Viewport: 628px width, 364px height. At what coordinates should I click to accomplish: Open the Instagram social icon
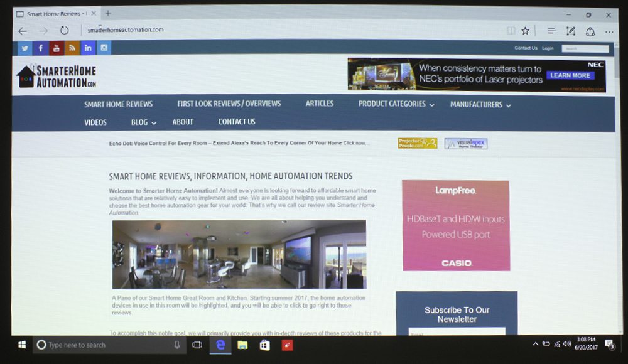pyautogui.click(x=104, y=48)
